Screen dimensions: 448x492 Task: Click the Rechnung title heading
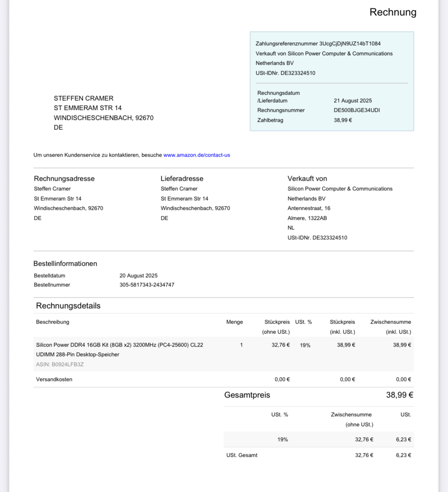392,12
